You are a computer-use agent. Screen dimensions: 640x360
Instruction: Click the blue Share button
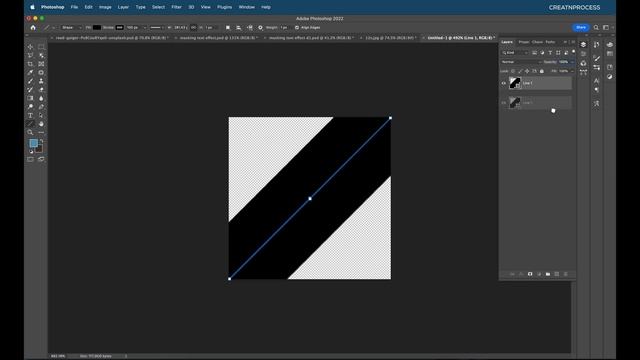[x=581, y=27]
